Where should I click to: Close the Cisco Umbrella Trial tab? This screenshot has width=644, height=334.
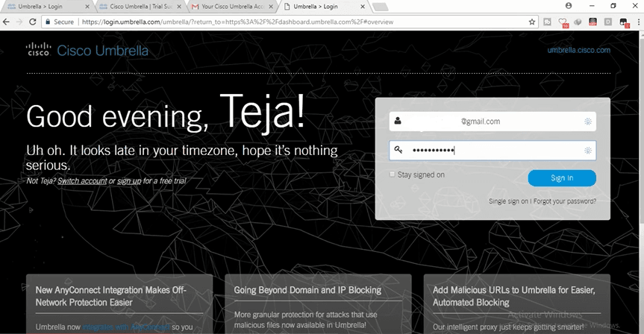click(179, 6)
